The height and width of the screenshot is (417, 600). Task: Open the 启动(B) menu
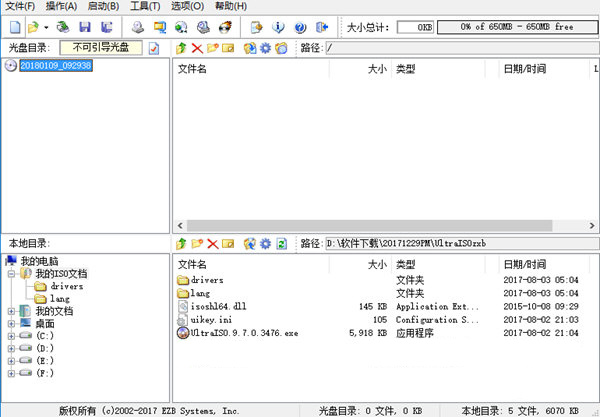(x=103, y=6)
